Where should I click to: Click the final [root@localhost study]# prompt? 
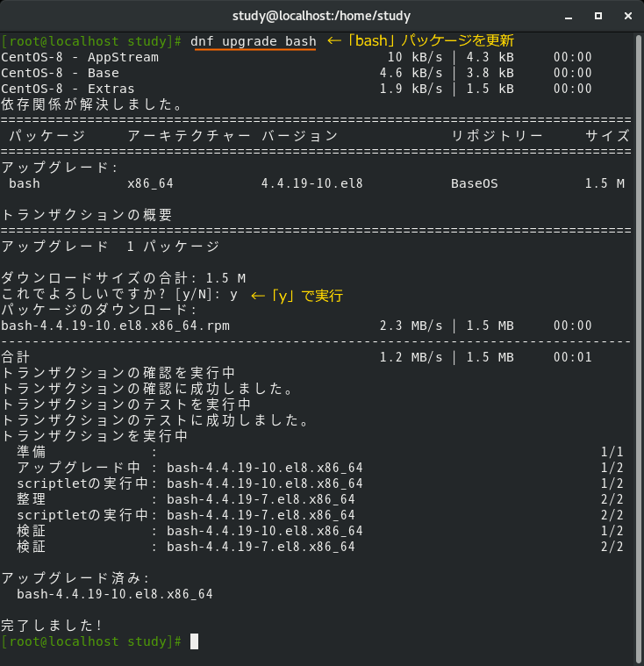click(x=91, y=641)
